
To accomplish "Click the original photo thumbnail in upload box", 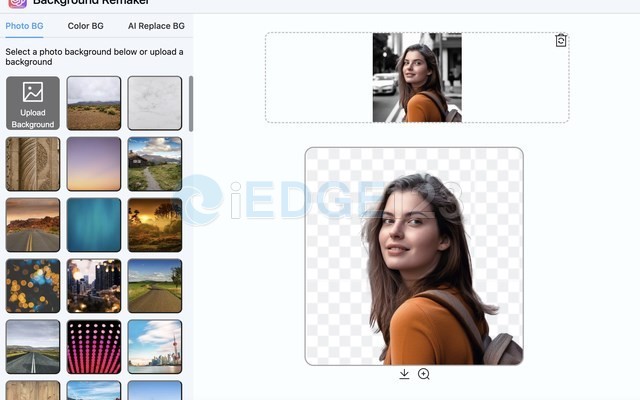I will 417,78.
